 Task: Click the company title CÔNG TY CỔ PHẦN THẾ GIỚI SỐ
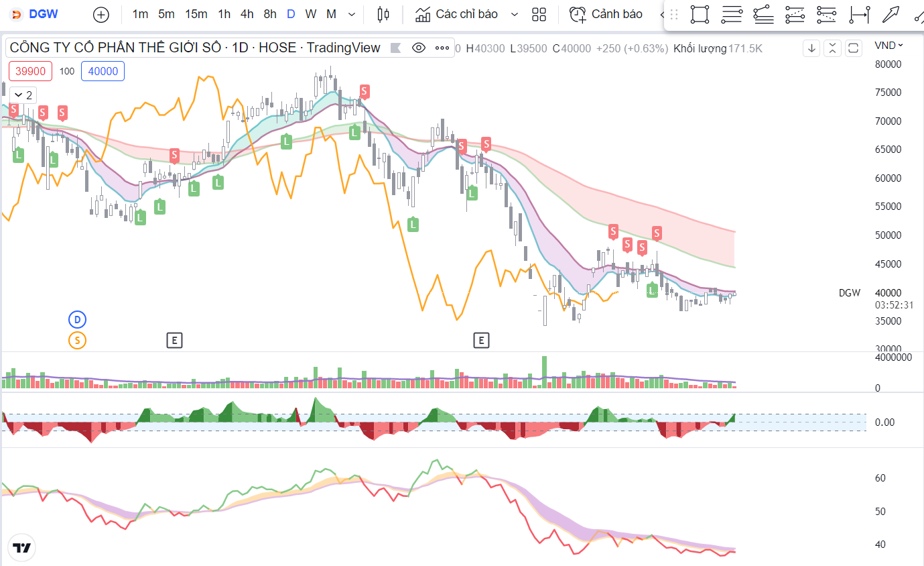pyautogui.click(x=117, y=48)
